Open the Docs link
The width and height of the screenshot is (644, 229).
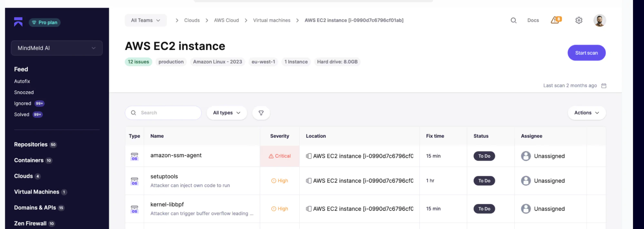point(533,20)
